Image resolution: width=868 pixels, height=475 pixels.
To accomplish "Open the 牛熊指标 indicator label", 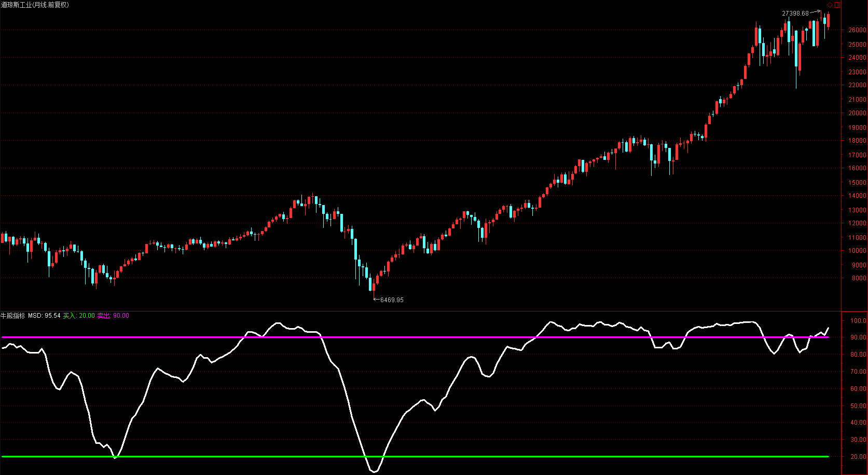I will pyautogui.click(x=13, y=316).
